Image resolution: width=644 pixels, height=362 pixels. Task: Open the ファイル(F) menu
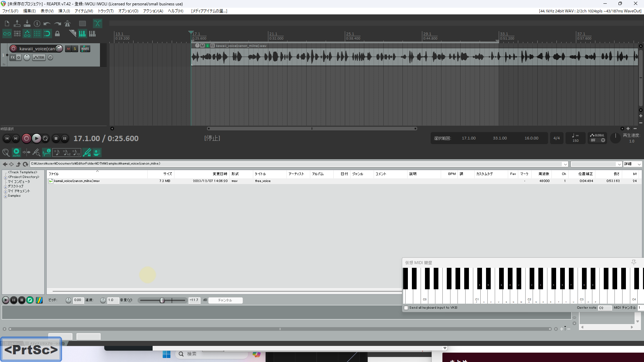point(10,11)
